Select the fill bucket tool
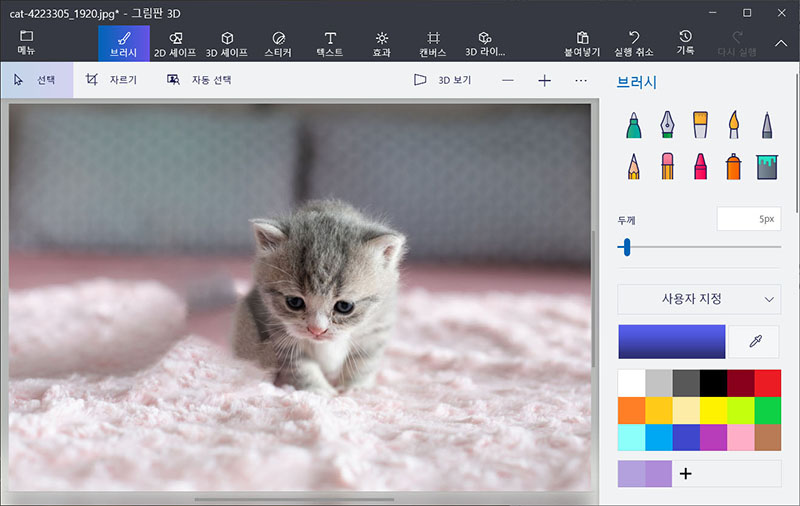 [x=767, y=167]
